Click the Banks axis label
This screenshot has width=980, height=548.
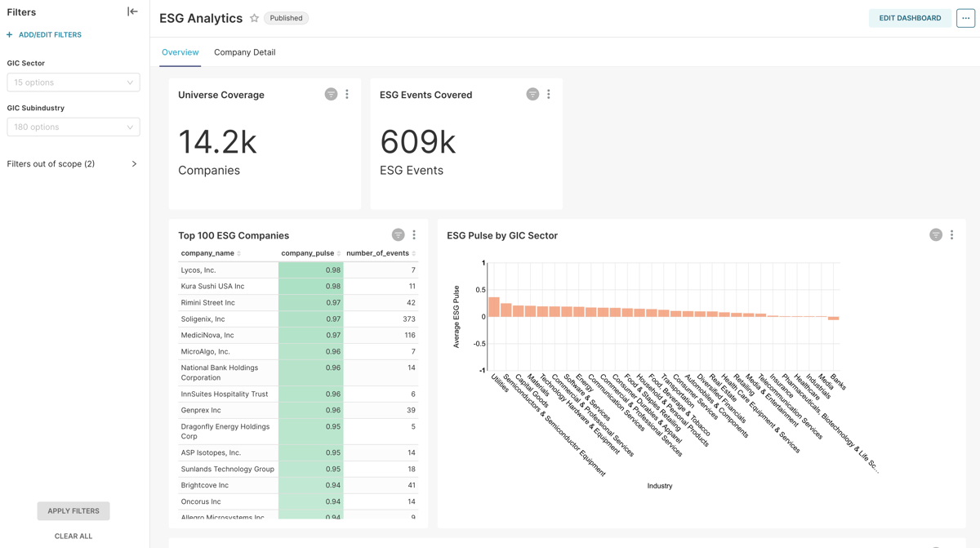(838, 383)
